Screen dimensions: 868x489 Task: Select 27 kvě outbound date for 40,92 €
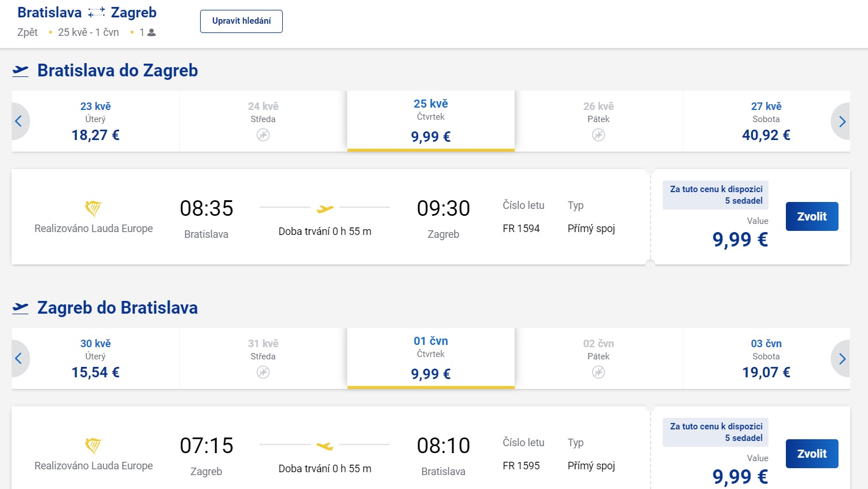coord(766,122)
